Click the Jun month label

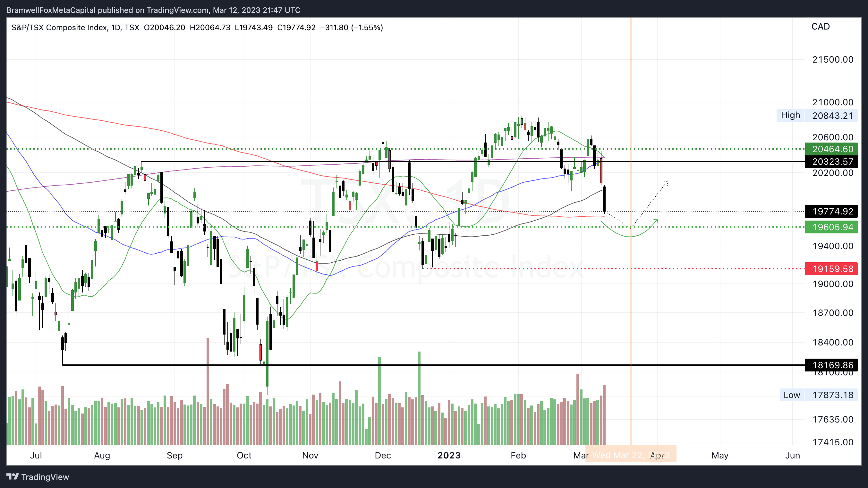(x=792, y=455)
